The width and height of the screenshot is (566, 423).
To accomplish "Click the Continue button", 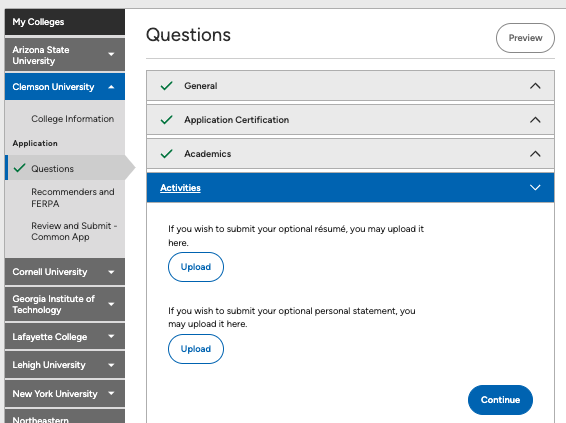I will (500, 400).
